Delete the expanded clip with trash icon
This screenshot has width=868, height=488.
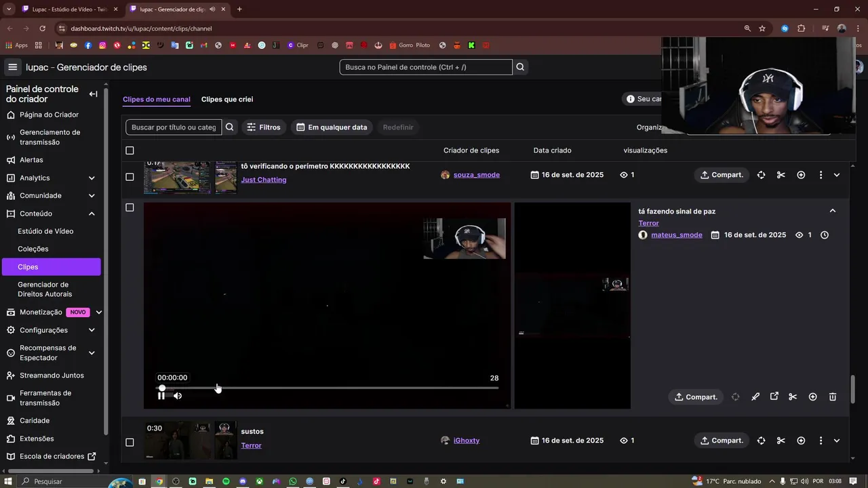click(x=833, y=397)
